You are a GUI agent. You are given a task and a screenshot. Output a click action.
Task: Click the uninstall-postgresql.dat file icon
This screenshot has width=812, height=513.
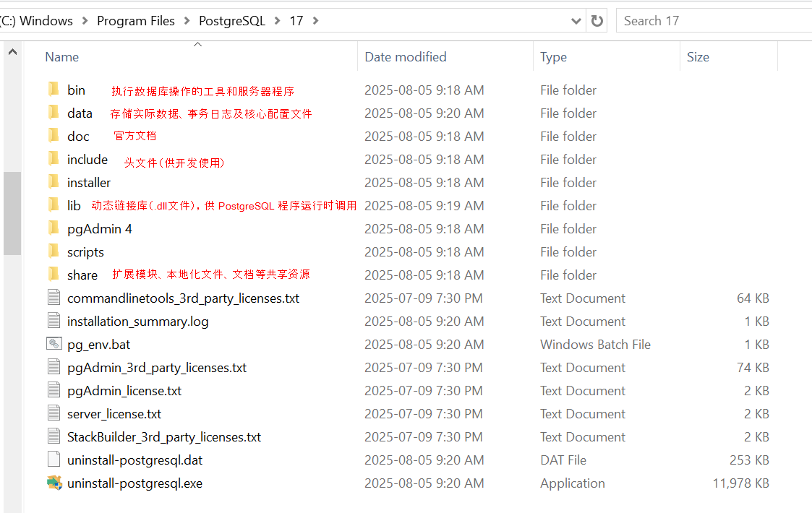54,460
